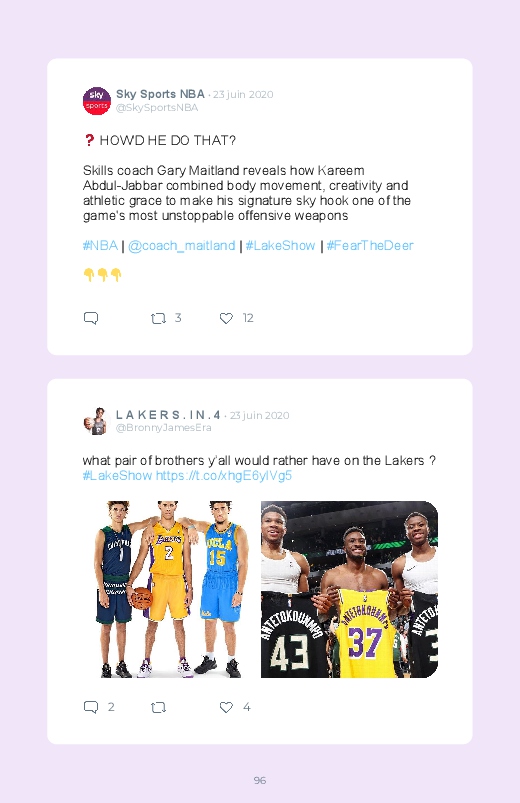
Task: Like the Sky Sports NBA tweet
Action: [x=226, y=319]
